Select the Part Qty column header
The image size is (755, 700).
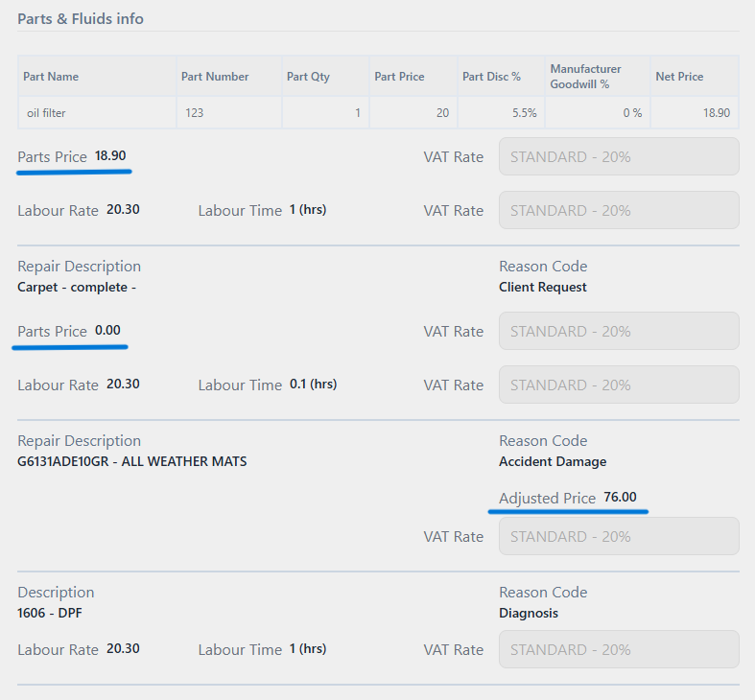click(308, 77)
